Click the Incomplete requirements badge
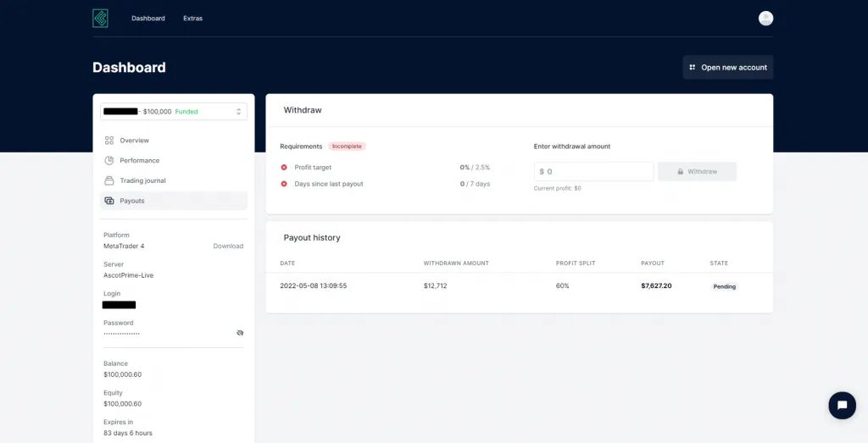This screenshot has width=868, height=443. pyautogui.click(x=347, y=147)
